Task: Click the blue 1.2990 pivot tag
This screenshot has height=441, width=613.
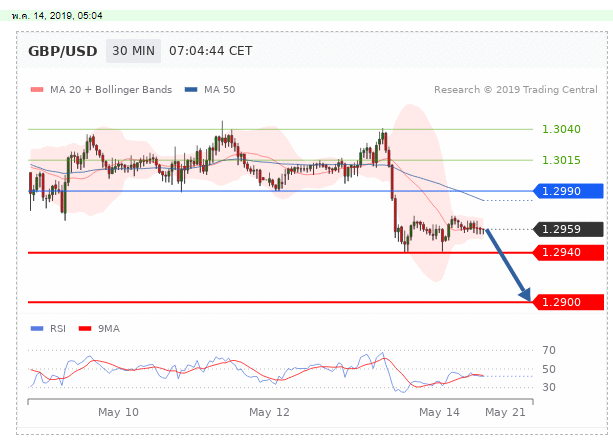Action: (x=568, y=191)
